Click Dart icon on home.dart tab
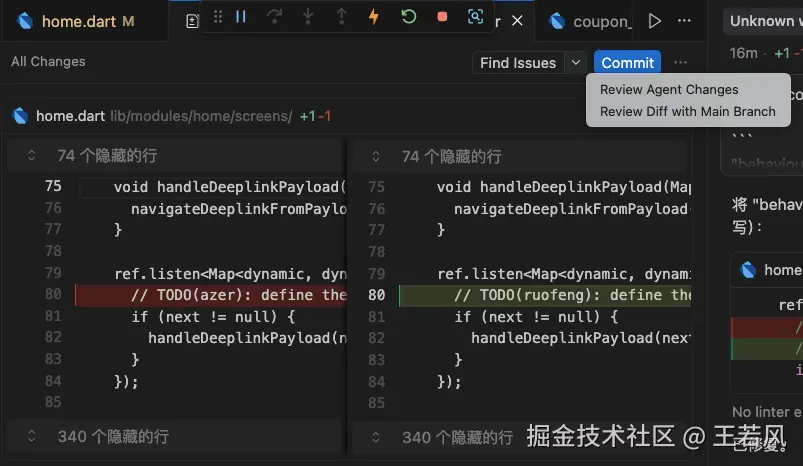This screenshot has width=803, height=466. 25,21
